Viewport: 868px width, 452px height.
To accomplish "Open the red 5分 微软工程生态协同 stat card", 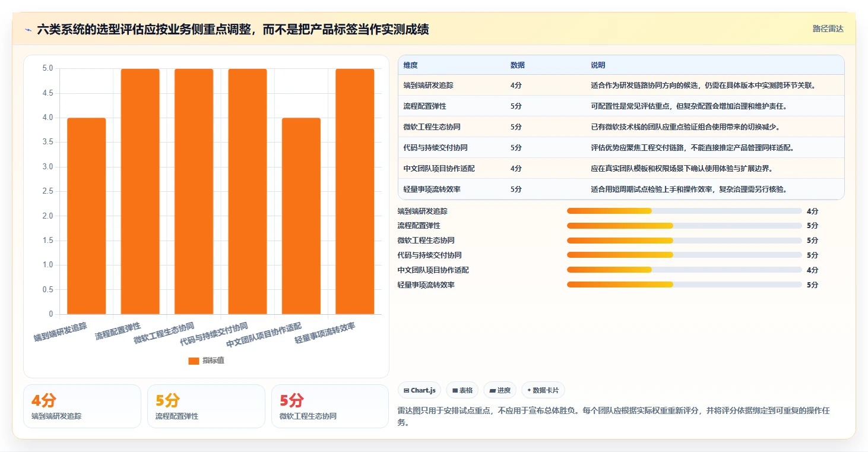I will pos(330,406).
